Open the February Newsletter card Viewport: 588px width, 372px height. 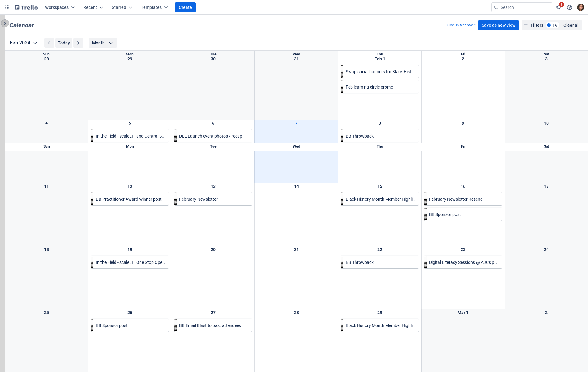tap(213, 199)
